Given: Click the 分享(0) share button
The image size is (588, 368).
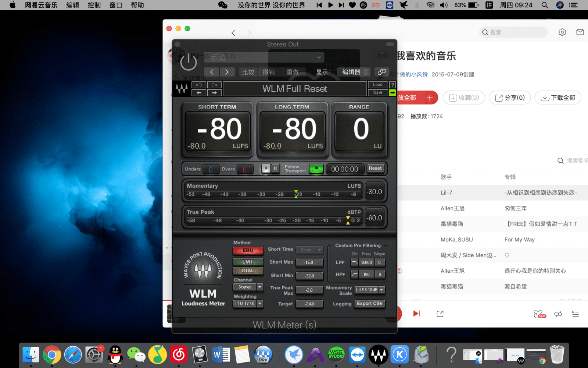Looking at the screenshot, I should click(x=510, y=98).
